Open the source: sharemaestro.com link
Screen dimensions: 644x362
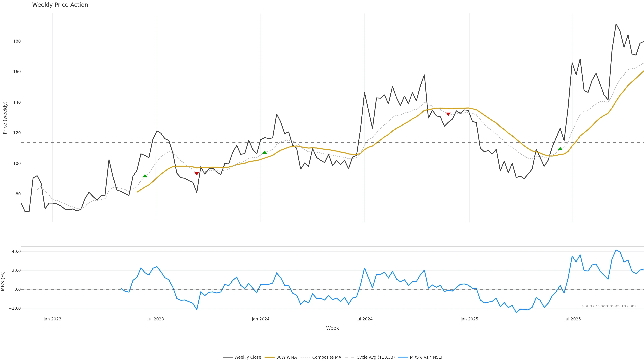(x=609, y=306)
